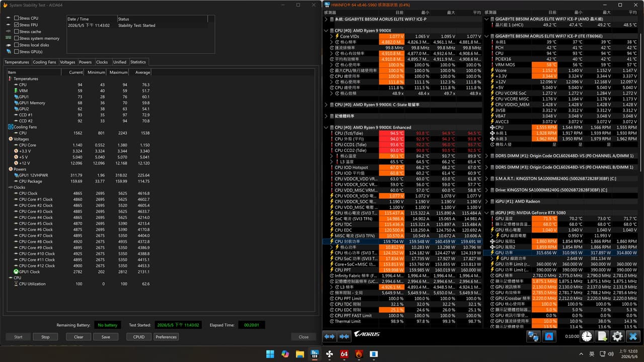Viewport: 644px width, 362px height.
Task: Click the fan icon beside CPU 1,555 RPM
Action: [492, 128]
